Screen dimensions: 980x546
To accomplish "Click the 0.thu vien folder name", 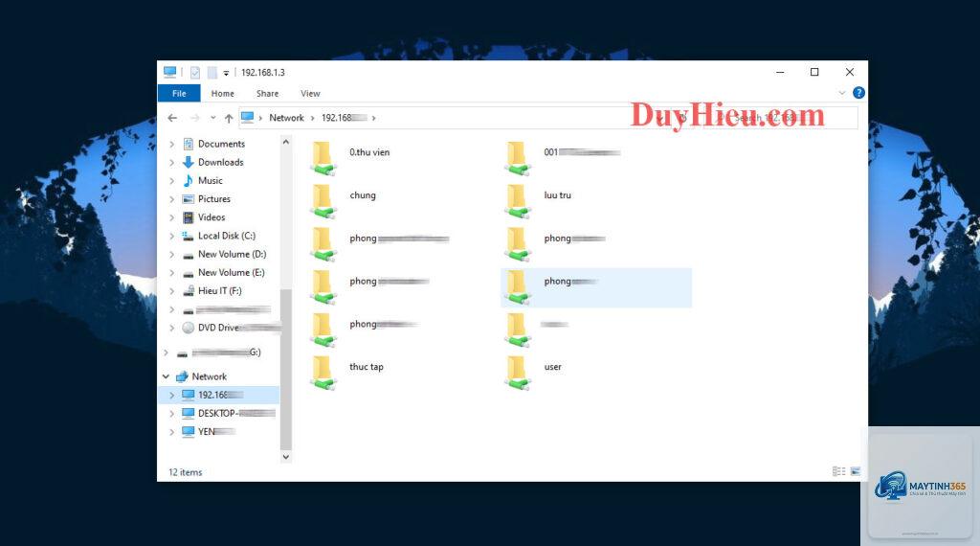I will pos(369,152).
